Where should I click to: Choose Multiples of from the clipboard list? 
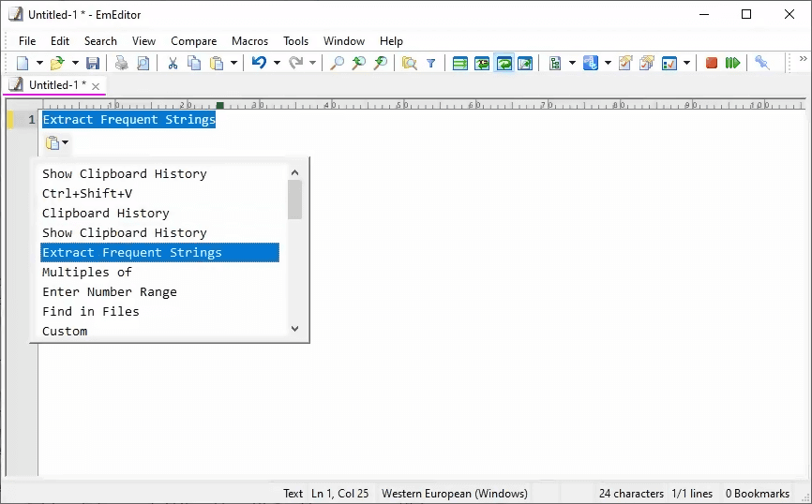[159, 273]
